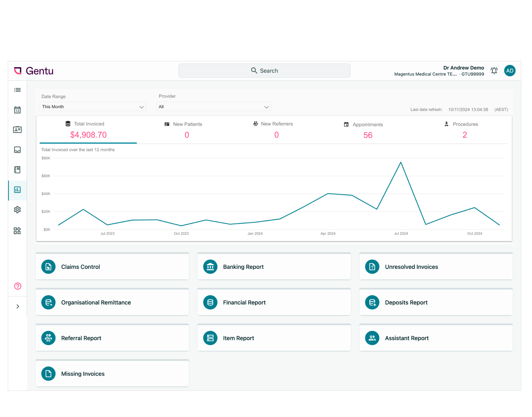The height and width of the screenshot is (417, 532).
Task: Open the calendar icon in sidebar
Action: pyautogui.click(x=17, y=110)
